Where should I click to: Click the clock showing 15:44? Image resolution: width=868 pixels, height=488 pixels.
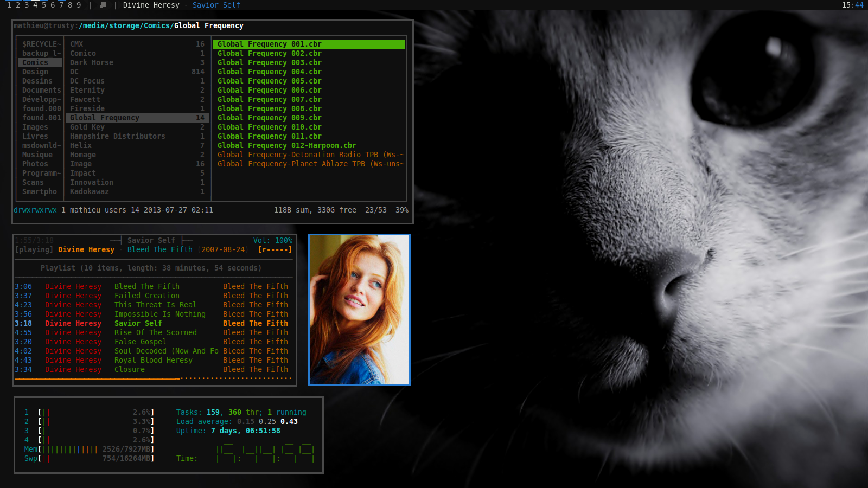[853, 5]
